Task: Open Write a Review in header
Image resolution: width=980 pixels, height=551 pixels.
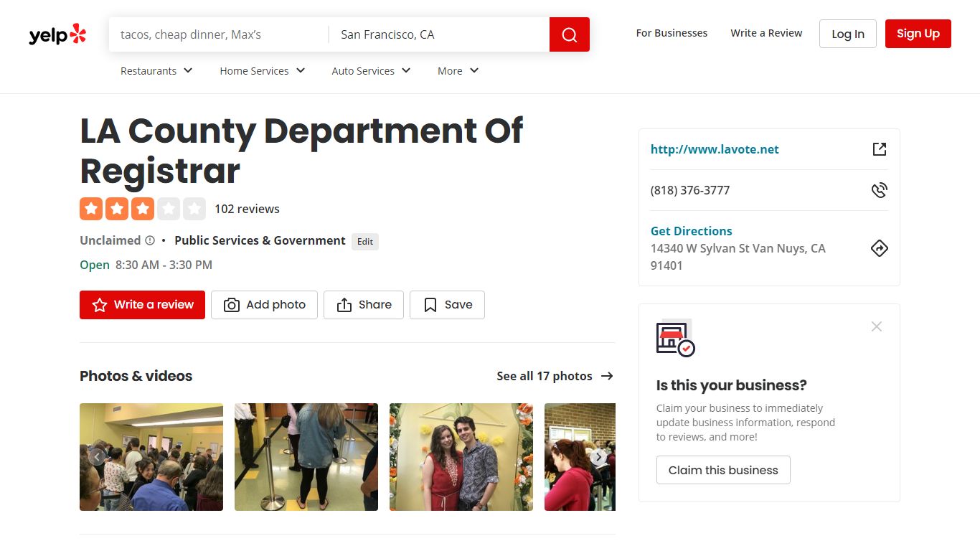Action: pos(766,33)
